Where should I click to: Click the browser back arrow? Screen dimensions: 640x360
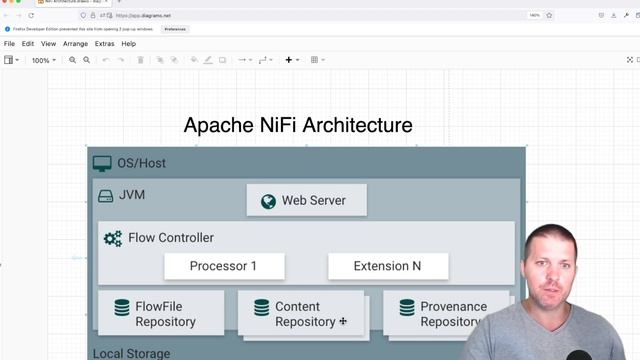(x=6, y=16)
